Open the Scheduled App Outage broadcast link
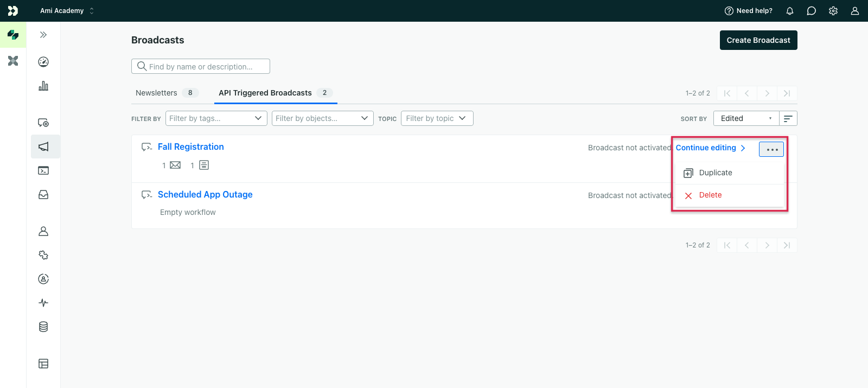Viewport: 868px width, 388px height. click(205, 194)
